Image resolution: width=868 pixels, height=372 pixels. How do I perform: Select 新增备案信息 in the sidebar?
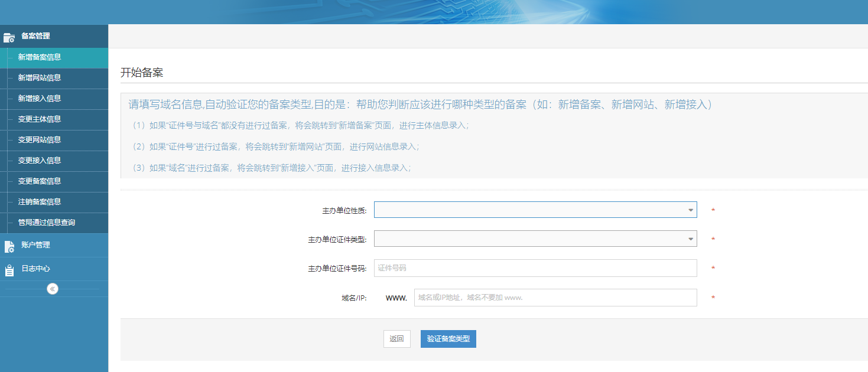tap(54, 57)
